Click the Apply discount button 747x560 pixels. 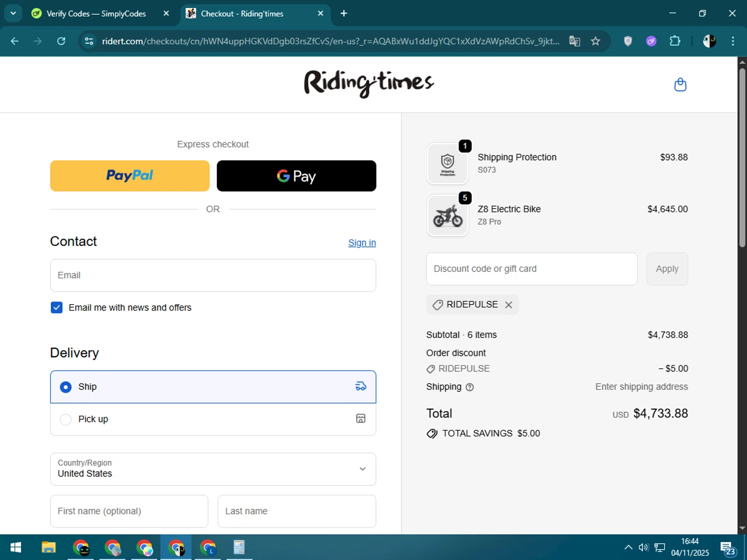point(667,269)
